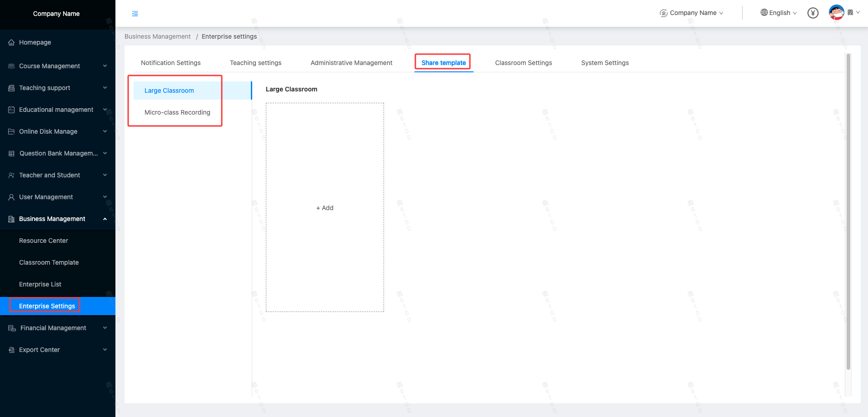Open the English language dropdown
868x417 pixels.
pos(779,13)
